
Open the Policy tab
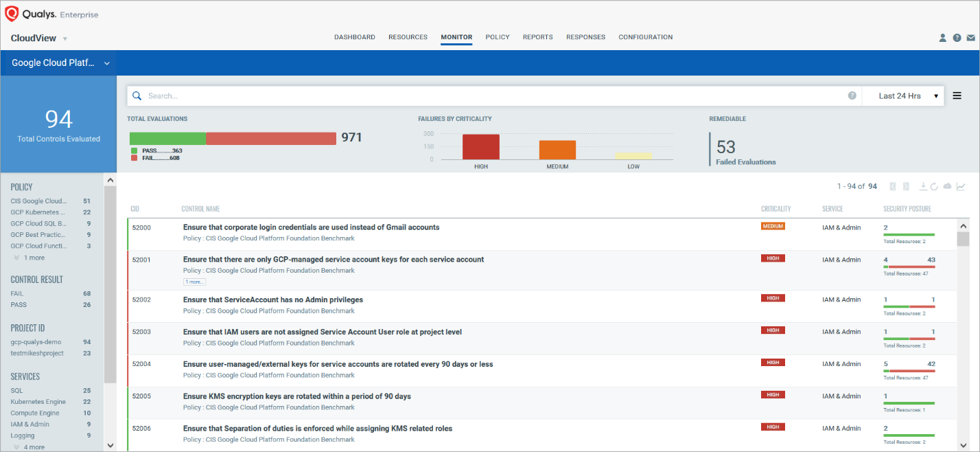[x=498, y=37]
